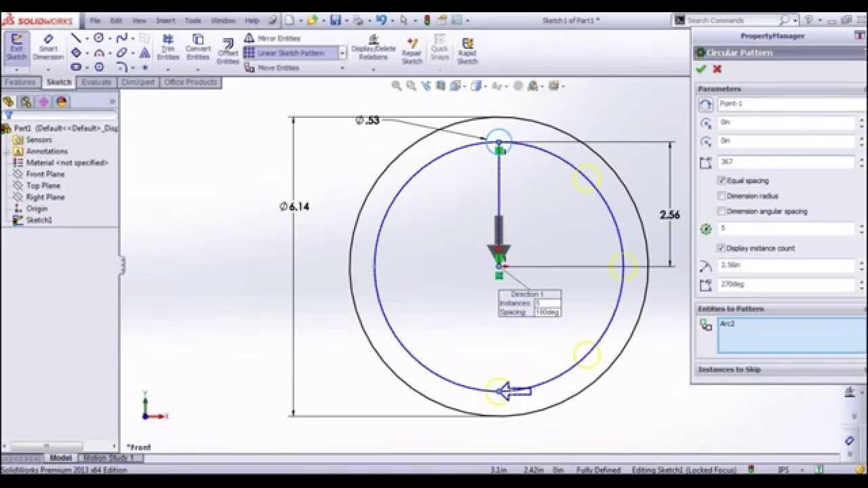Viewport: 868px width, 488px height.
Task: Click the Point-1 center field
Action: tap(791, 104)
